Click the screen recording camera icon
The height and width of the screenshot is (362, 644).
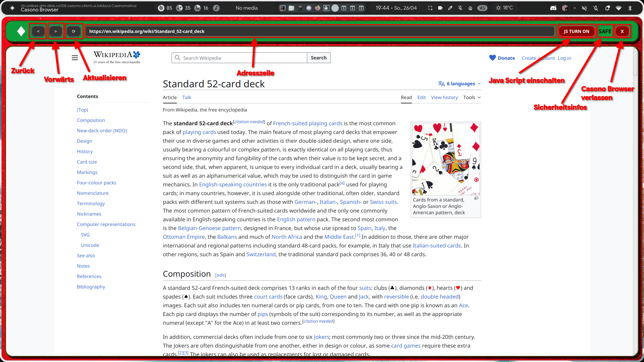tap(440, 8)
